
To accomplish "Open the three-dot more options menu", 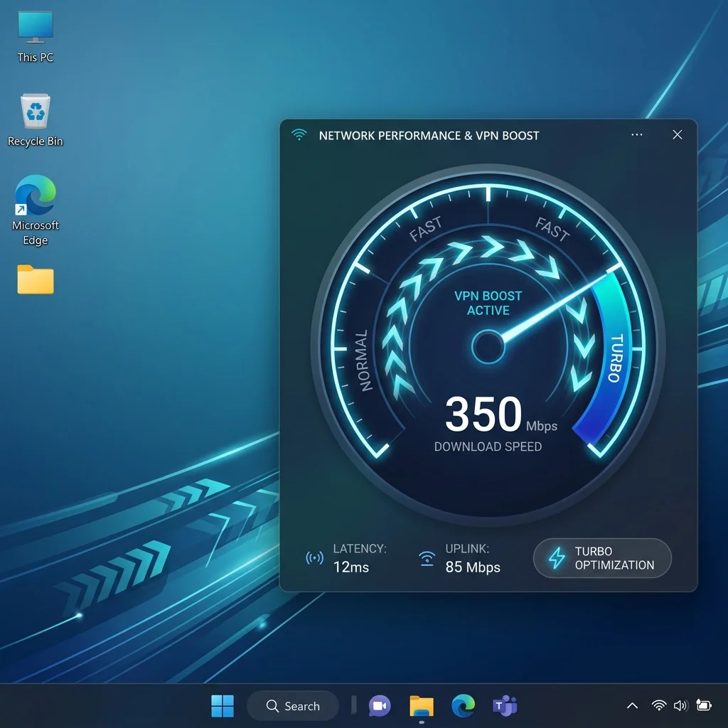I will (x=636, y=134).
